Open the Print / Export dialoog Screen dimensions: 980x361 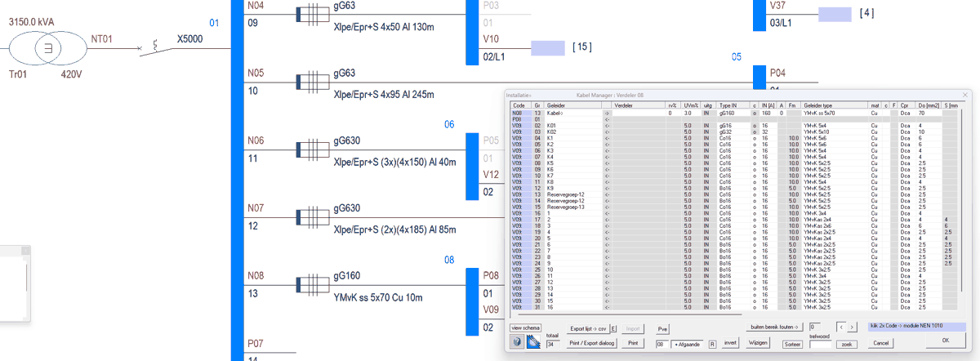click(592, 343)
